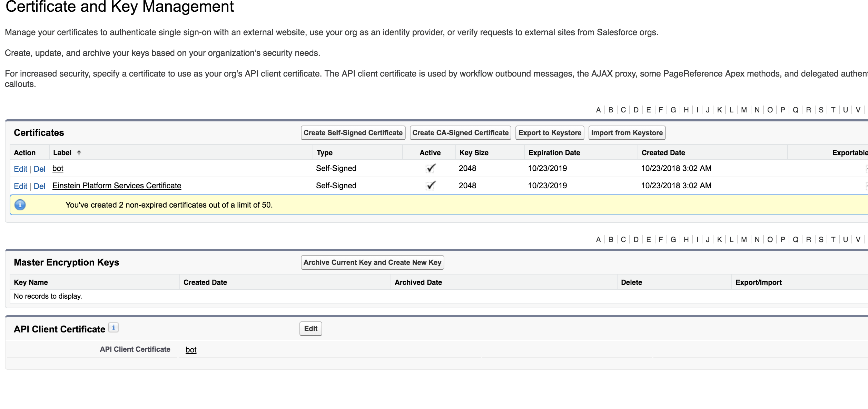Open the bot API client certificate link
Image resolution: width=868 pixels, height=409 pixels.
(191, 350)
